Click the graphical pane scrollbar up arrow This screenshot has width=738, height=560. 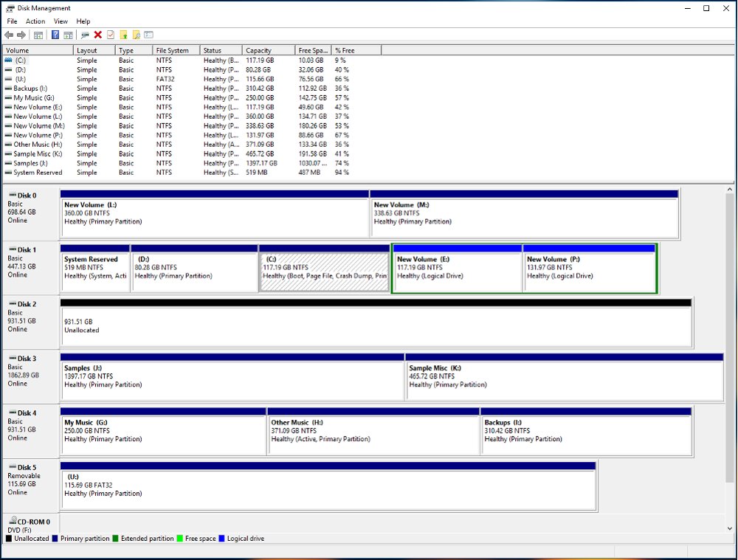pos(730,190)
